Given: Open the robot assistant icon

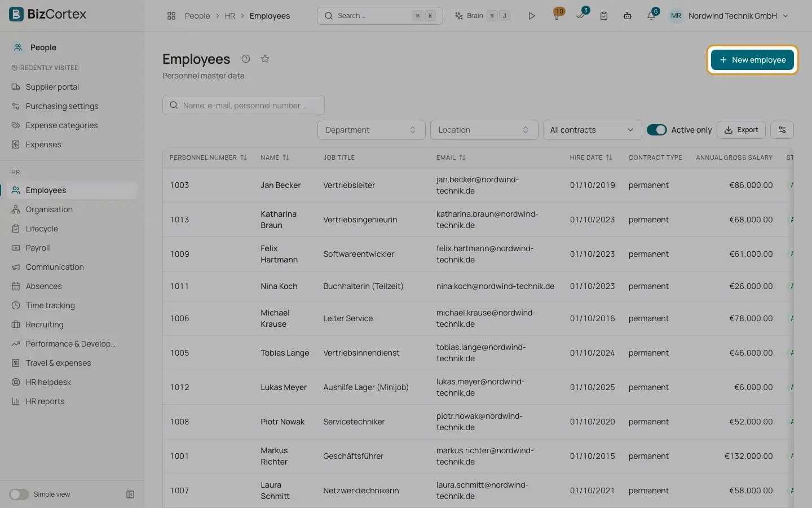Looking at the screenshot, I should click(x=628, y=16).
